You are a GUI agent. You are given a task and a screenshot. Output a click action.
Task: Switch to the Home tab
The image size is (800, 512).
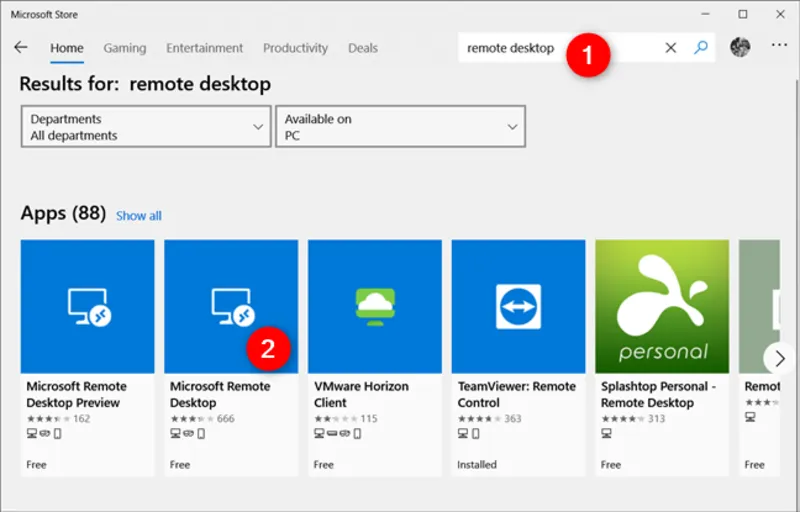(67, 48)
